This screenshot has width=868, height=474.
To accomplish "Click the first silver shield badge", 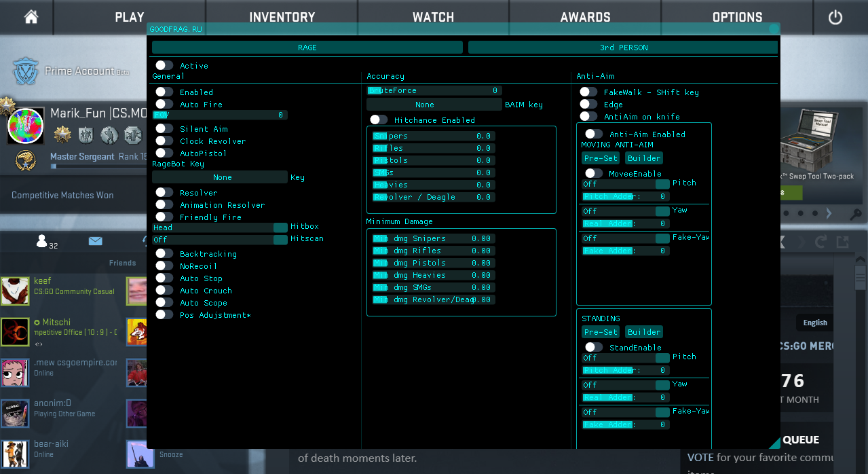I will pyautogui.click(x=86, y=134).
